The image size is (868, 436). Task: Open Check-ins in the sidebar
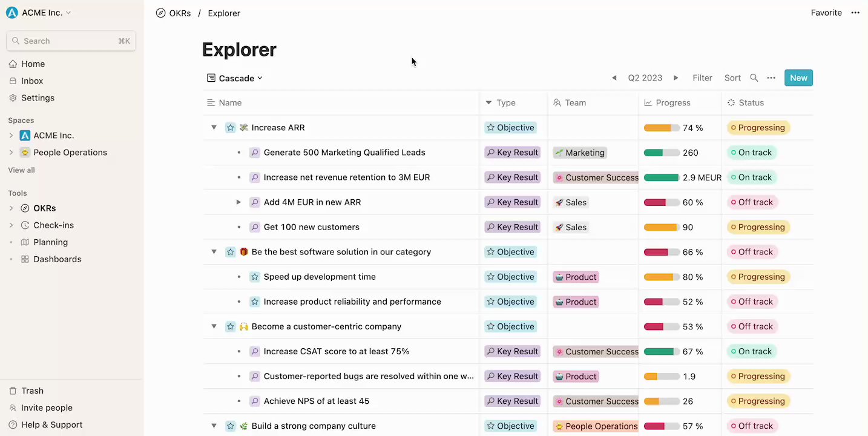53,225
